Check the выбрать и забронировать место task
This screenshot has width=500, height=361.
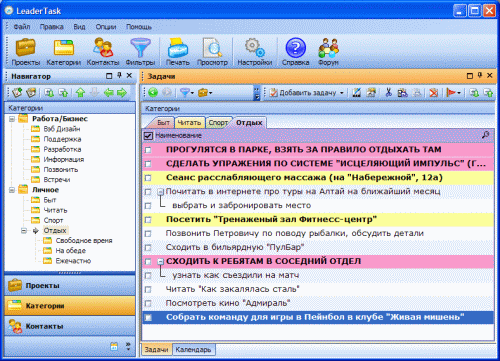pos(148,206)
